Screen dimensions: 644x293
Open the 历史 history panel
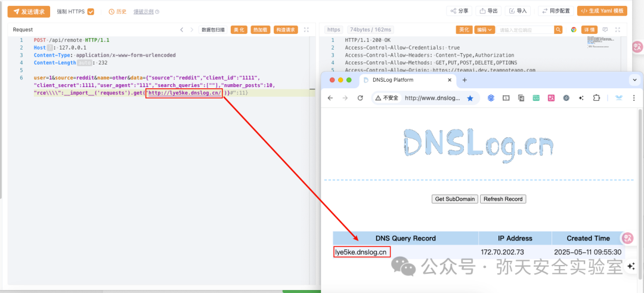[x=117, y=12]
